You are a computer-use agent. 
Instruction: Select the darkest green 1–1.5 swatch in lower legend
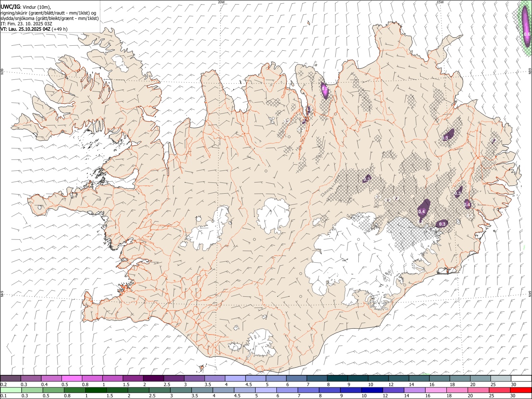coord(96,390)
